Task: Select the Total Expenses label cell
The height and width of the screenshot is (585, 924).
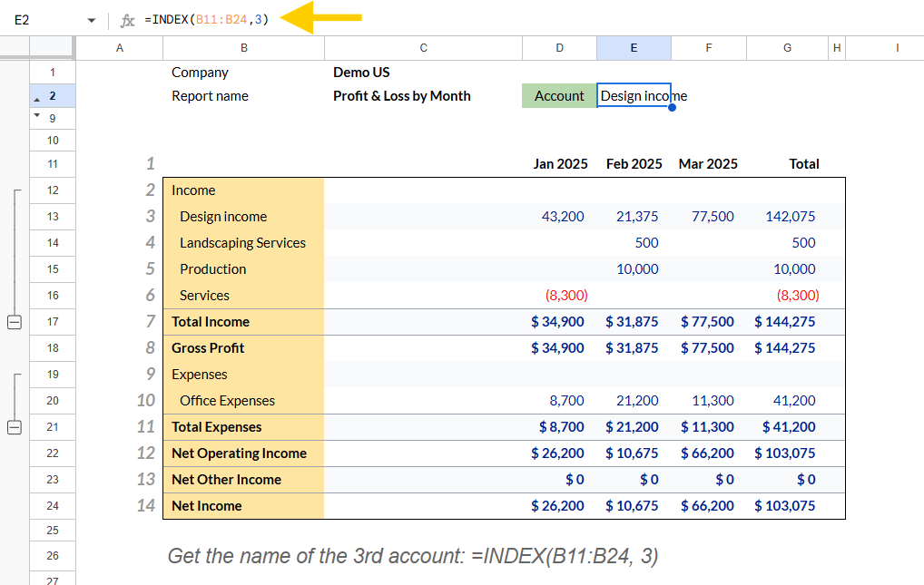Action: coord(243,426)
